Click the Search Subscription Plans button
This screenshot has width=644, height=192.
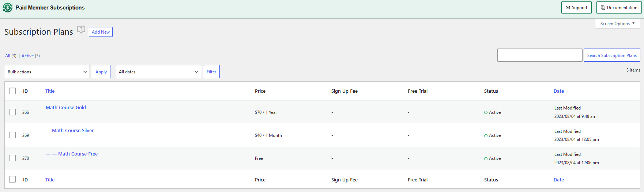click(612, 55)
